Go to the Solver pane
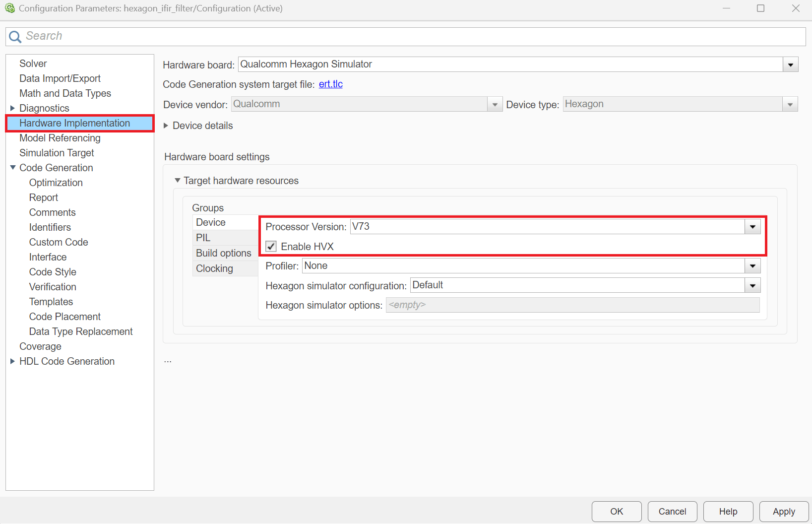The width and height of the screenshot is (812, 524). point(33,64)
